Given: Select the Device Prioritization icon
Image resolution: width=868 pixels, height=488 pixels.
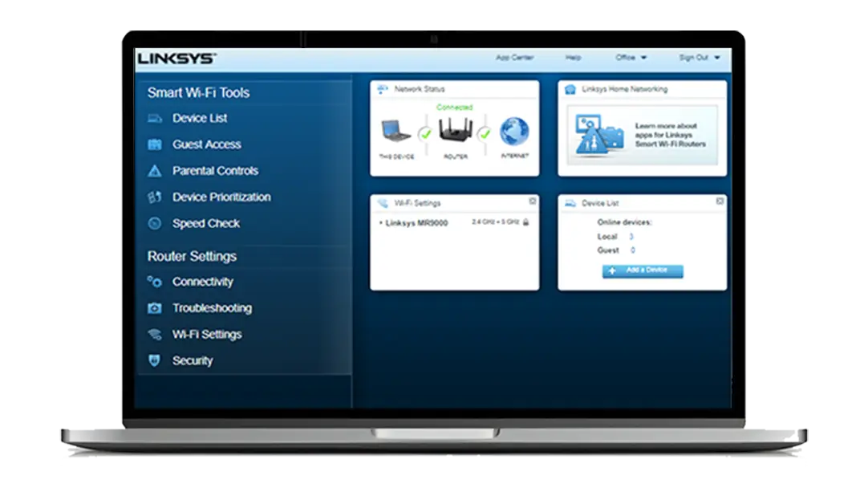Looking at the screenshot, I should point(155,197).
